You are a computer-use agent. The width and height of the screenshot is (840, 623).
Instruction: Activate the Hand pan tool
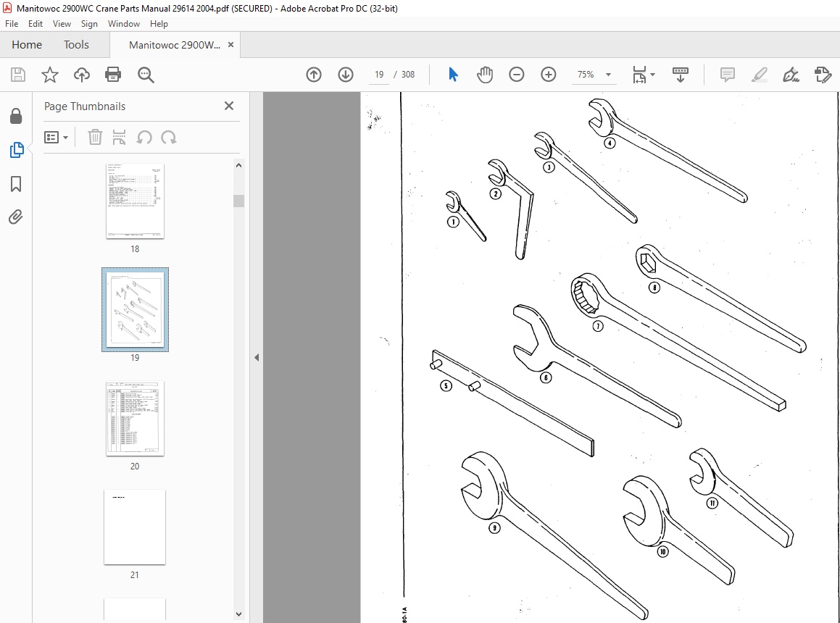click(x=485, y=75)
